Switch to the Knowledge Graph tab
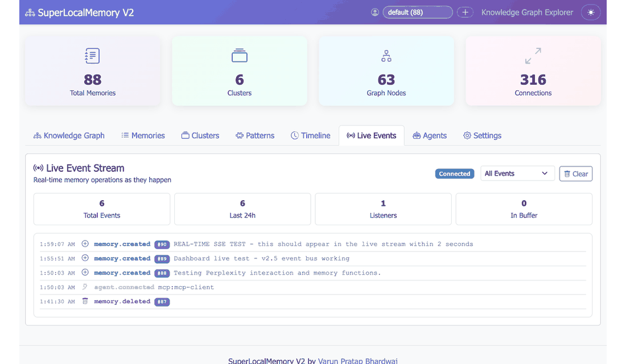 (69, 135)
